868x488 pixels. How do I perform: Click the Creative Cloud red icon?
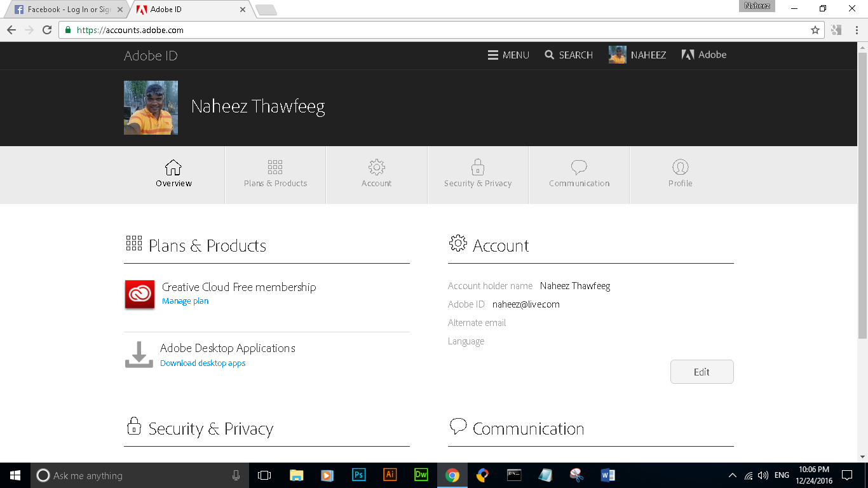(140, 294)
